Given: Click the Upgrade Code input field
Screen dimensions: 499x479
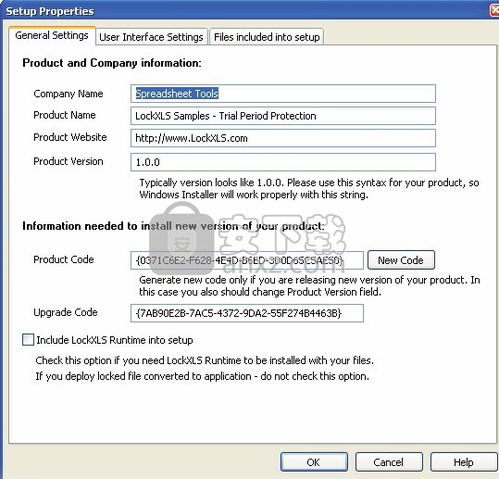Looking at the screenshot, I should point(247,313).
